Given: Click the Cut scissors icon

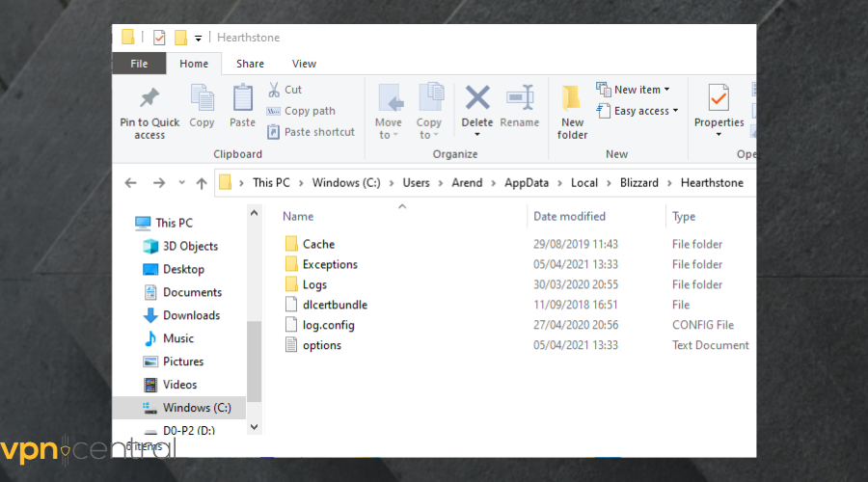Looking at the screenshot, I should point(274,90).
